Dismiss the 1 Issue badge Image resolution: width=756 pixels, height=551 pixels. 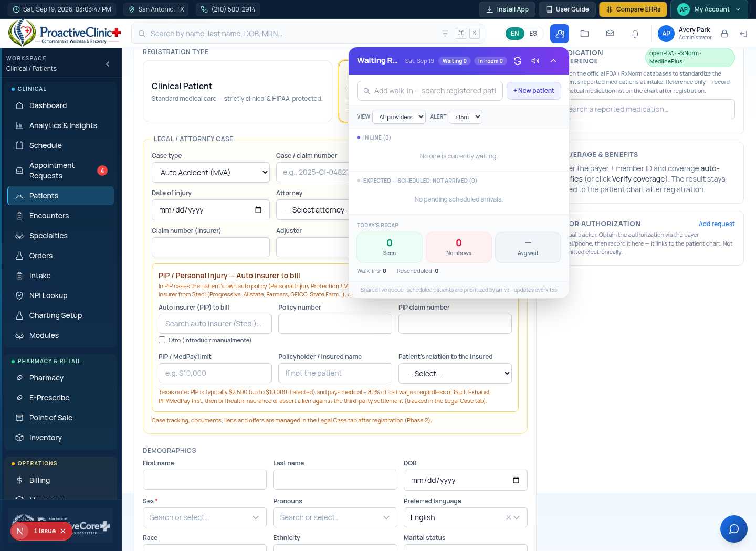63,531
